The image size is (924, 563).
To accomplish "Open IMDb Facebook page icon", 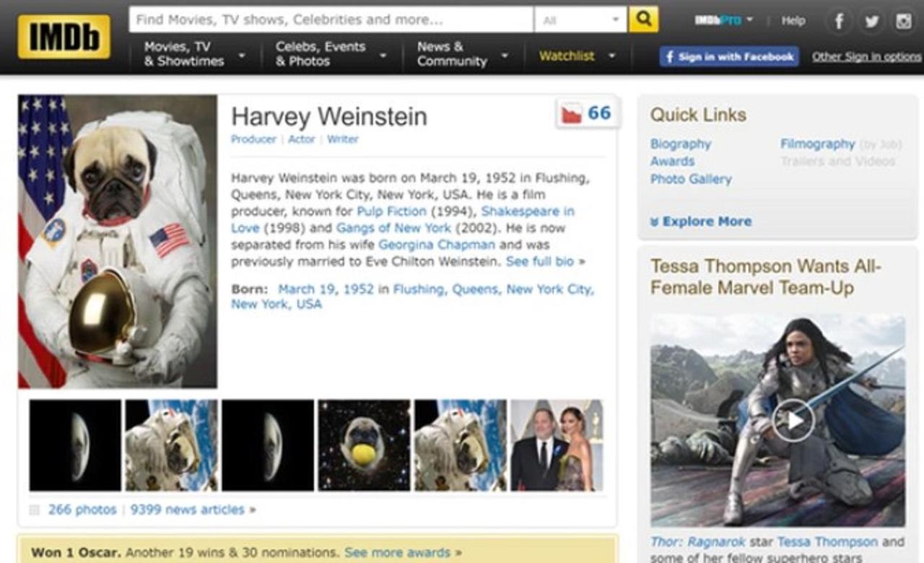I will point(839,21).
